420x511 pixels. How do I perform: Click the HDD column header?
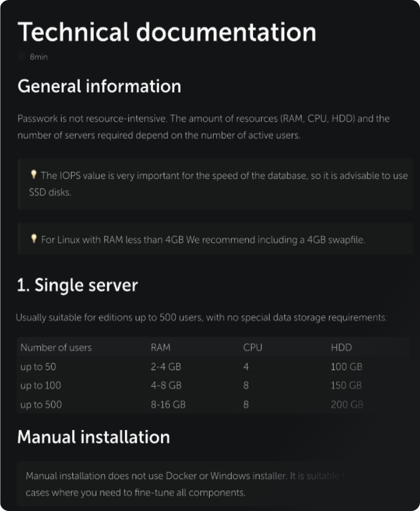pos(341,347)
